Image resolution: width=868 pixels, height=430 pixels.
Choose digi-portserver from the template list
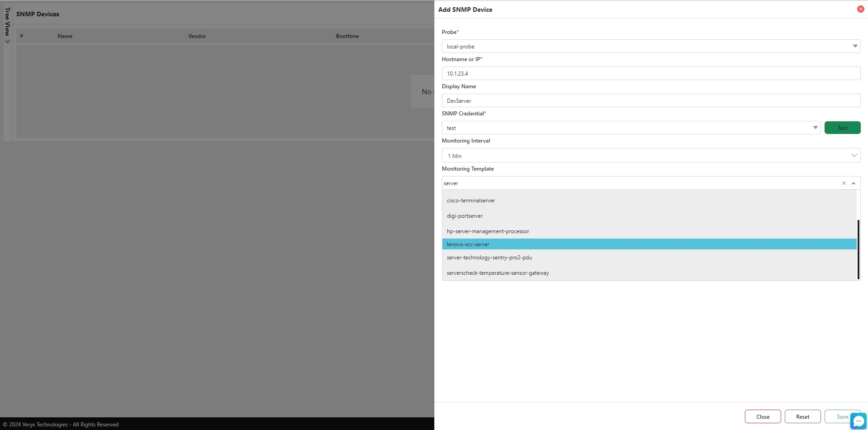(465, 216)
